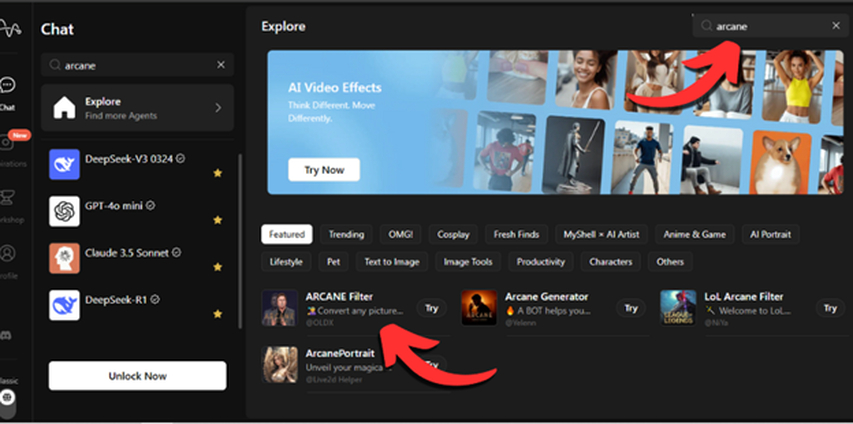Select the Pet category tab
Viewport: 853px width, 424px height.
click(333, 262)
